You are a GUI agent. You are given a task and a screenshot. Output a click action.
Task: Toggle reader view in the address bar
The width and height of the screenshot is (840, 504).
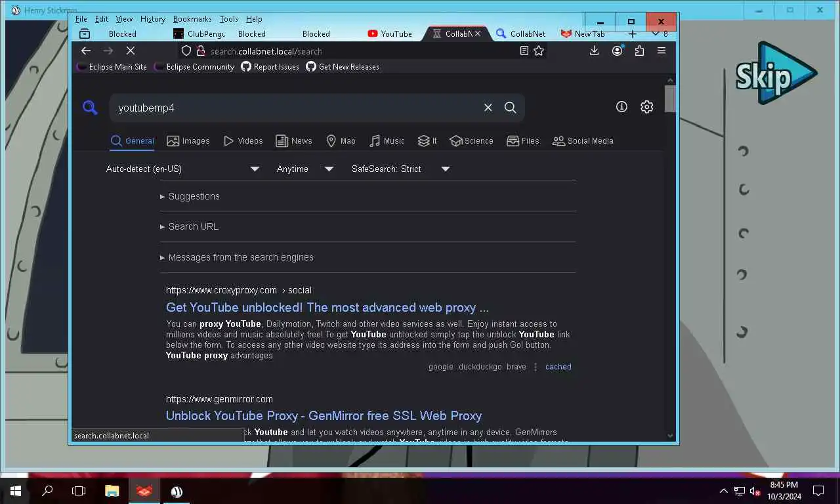pyautogui.click(x=524, y=51)
